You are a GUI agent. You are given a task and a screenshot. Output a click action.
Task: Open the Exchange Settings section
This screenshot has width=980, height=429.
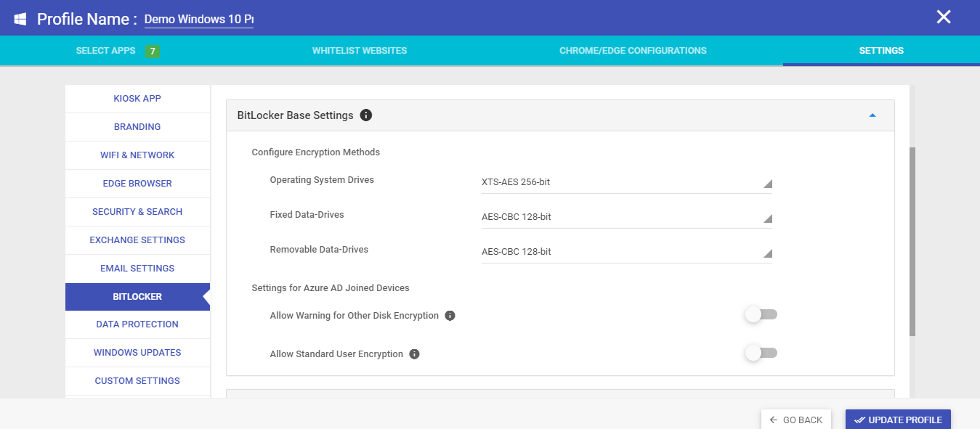(137, 240)
